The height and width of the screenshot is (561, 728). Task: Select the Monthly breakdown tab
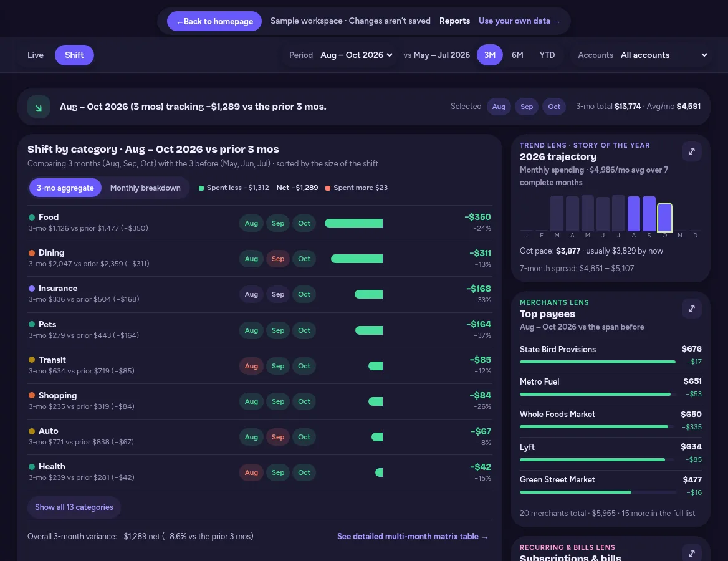point(145,188)
